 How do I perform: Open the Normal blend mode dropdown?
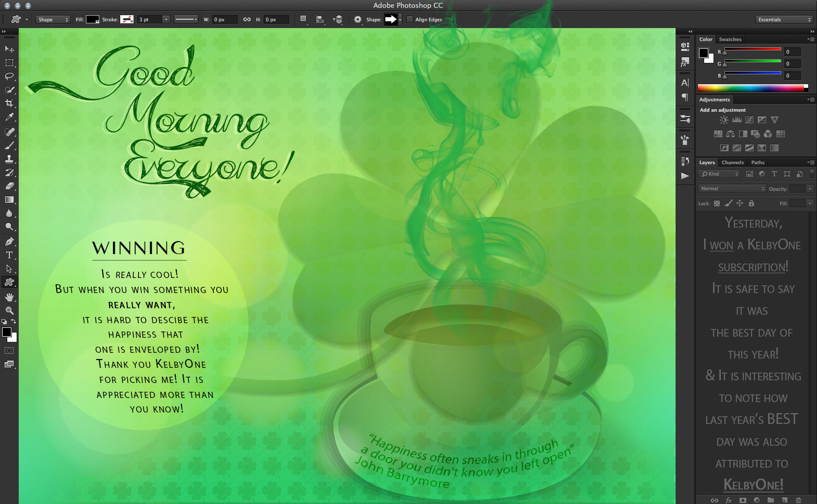click(x=732, y=189)
